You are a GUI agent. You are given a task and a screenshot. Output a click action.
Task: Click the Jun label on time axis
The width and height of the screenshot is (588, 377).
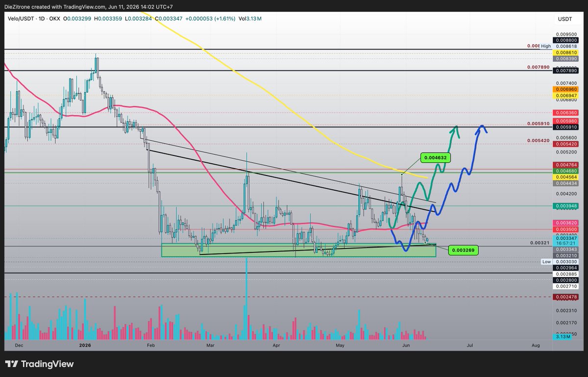coord(406,346)
